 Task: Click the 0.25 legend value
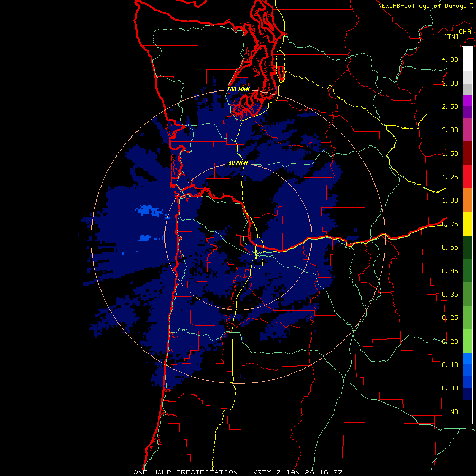click(450, 318)
